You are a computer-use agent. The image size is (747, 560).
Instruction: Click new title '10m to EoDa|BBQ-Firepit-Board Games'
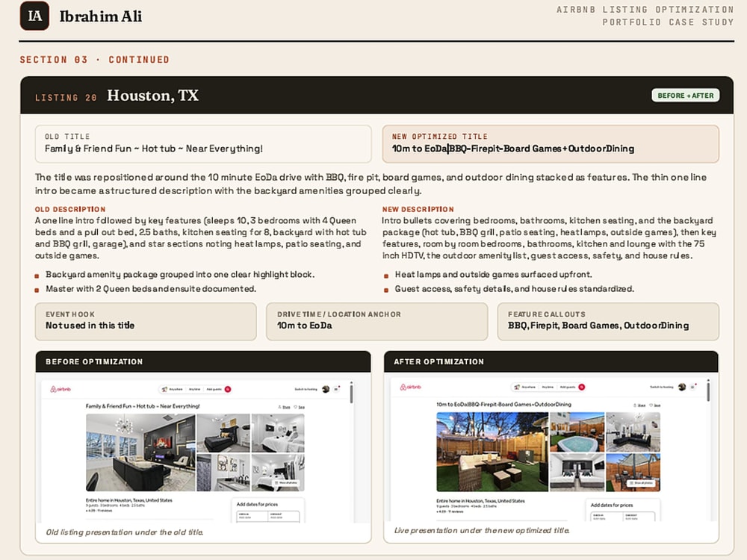pos(513,149)
